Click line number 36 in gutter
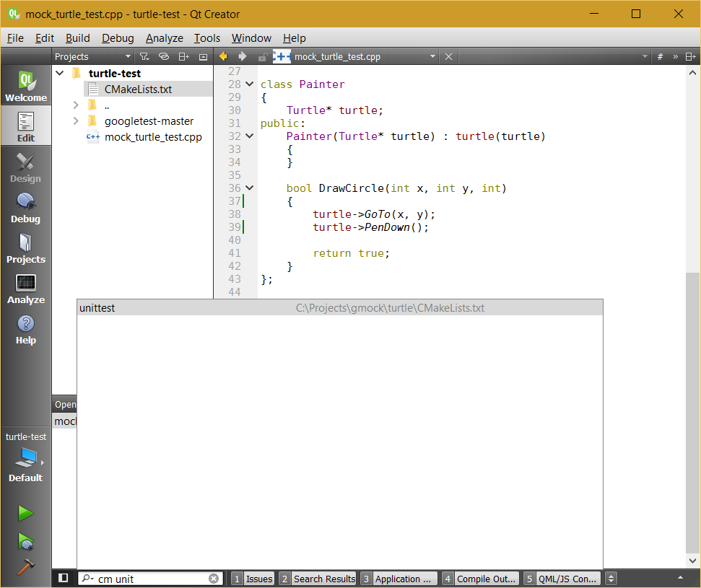Viewport: 701px width, 588px height. pyautogui.click(x=234, y=188)
